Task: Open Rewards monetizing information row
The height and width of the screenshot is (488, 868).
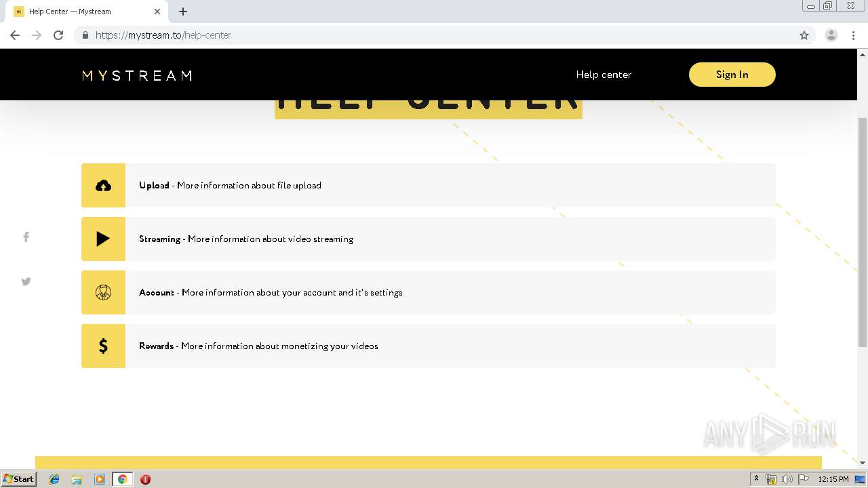Action: [x=429, y=346]
